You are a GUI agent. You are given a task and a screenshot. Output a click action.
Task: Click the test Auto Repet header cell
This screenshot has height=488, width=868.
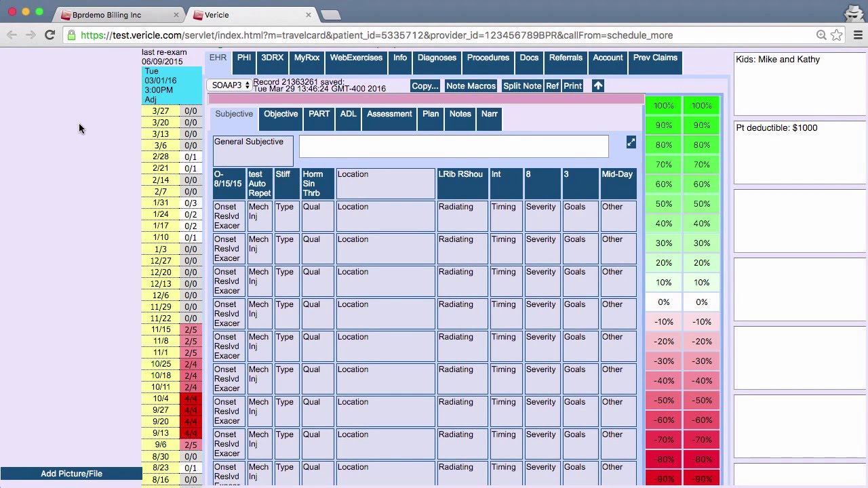pos(260,184)
